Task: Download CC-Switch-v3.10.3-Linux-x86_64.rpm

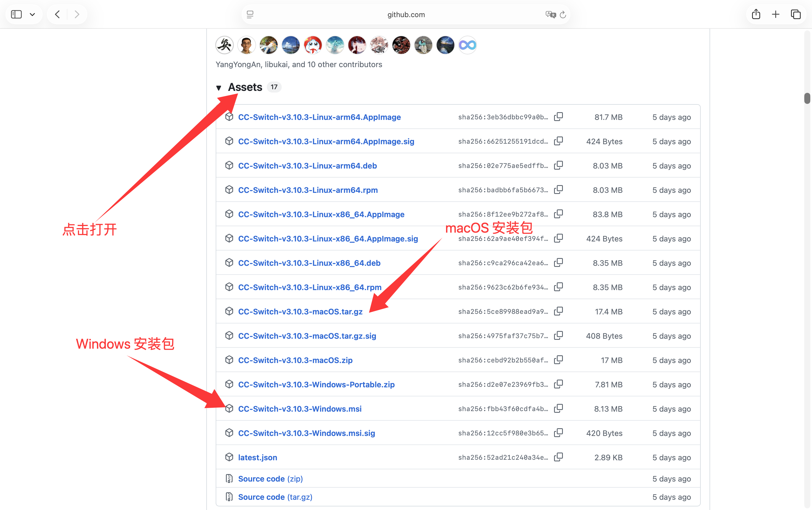Action: click(x=310, y=287)
